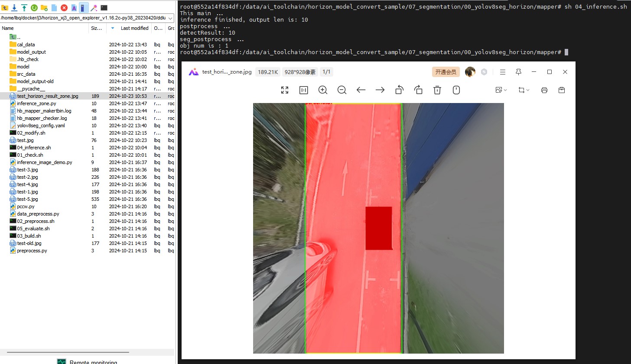Download selected file from the server
Viewport: 631px width, 364px height.
click(x=14, y=8)
